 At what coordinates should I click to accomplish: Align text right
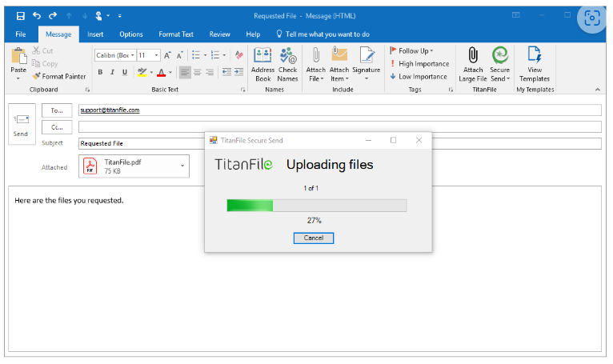[x=210, y=72]
